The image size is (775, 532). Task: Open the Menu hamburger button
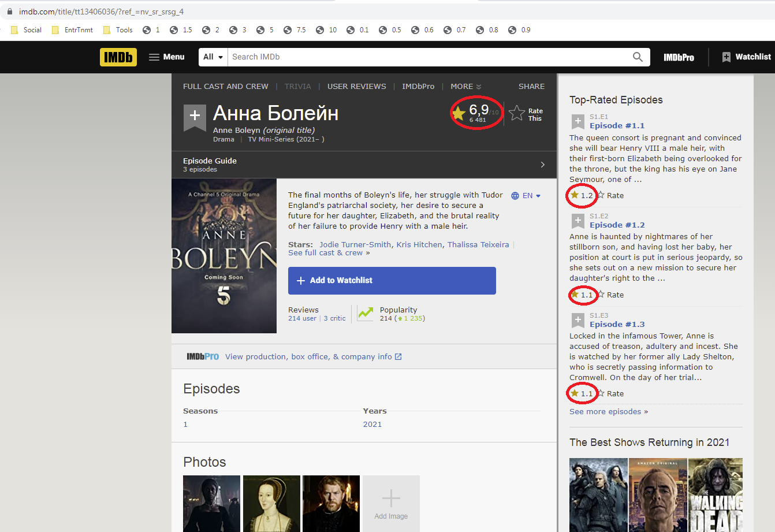166,57
